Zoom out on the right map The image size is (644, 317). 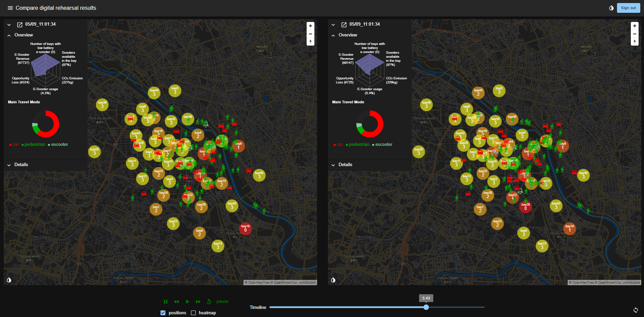tap(635, 34)
